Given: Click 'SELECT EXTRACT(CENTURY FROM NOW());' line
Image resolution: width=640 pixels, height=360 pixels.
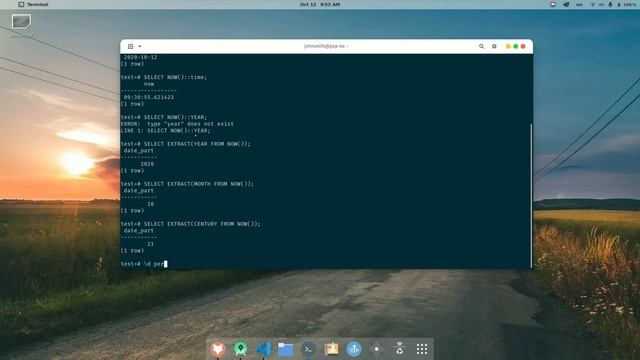Looking at the screenshot, I should [x=190, y=224].
